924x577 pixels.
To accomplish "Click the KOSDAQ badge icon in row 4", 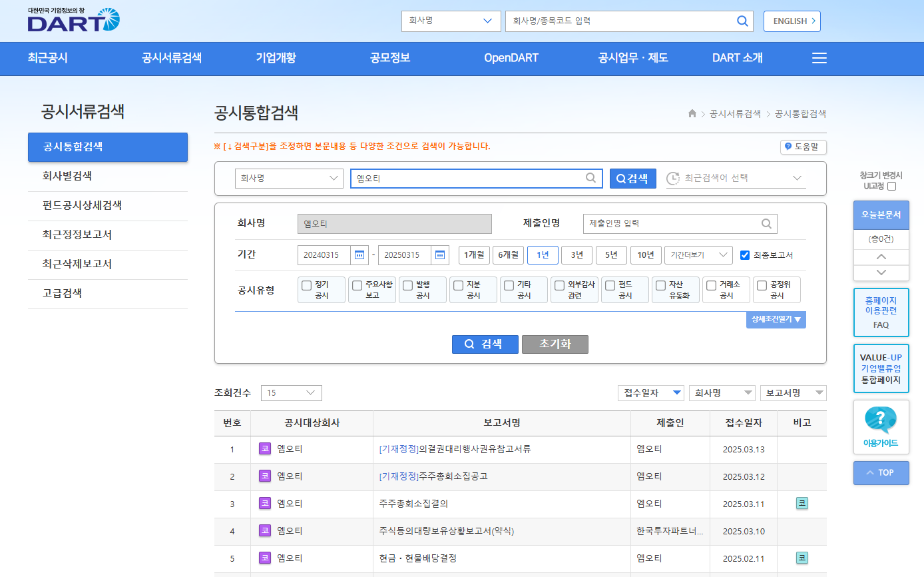I will tap(265, 531).
